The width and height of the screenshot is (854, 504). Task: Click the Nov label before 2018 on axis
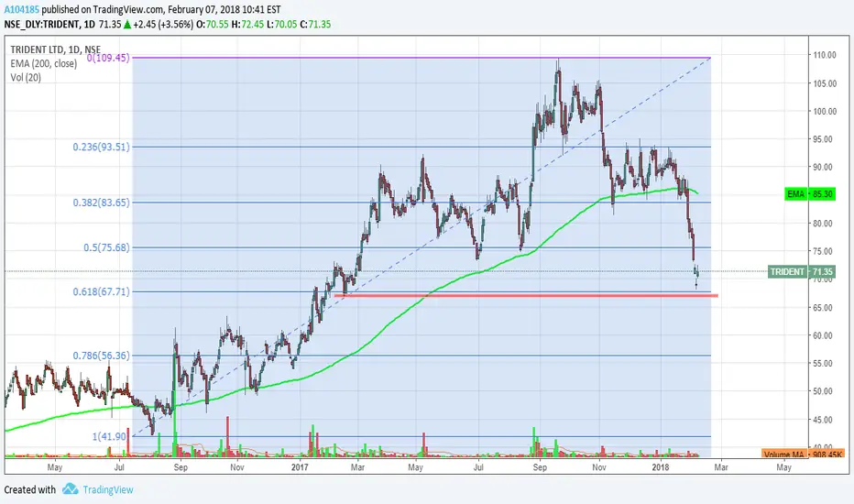599,467
